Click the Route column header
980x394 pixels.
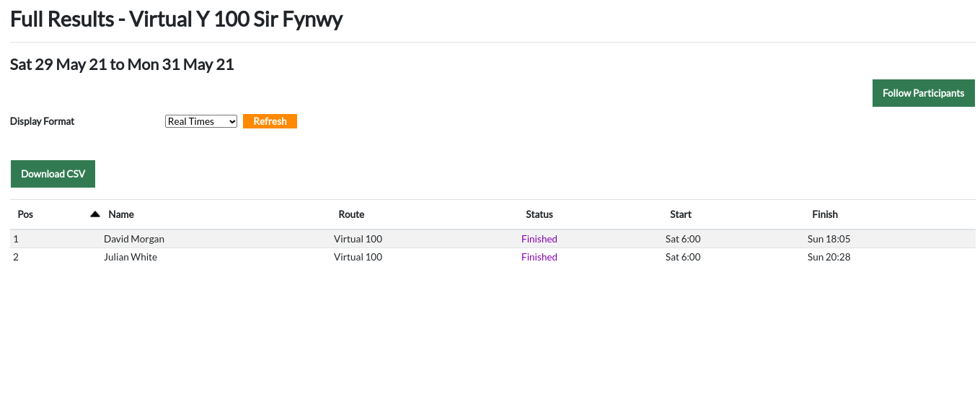pyautogui.click(x=351, y=214)
